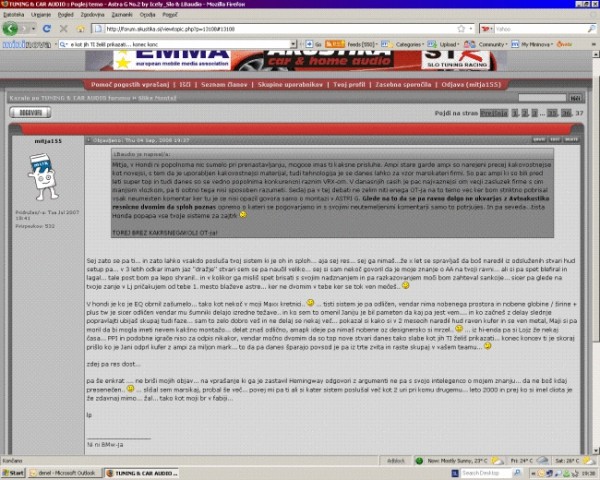Click the EMMA banner logo
Viewport: 600px width, 480px height.
172,60
